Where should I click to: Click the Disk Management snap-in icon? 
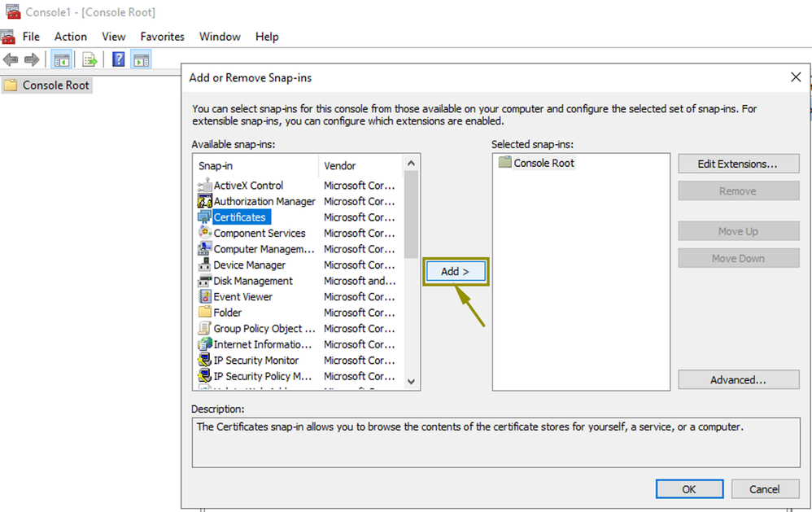tap(204, 281)
